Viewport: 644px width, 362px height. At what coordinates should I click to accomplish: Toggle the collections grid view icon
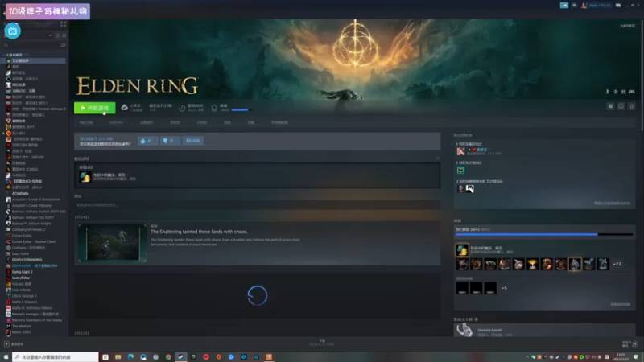click(x=64, y=25)
